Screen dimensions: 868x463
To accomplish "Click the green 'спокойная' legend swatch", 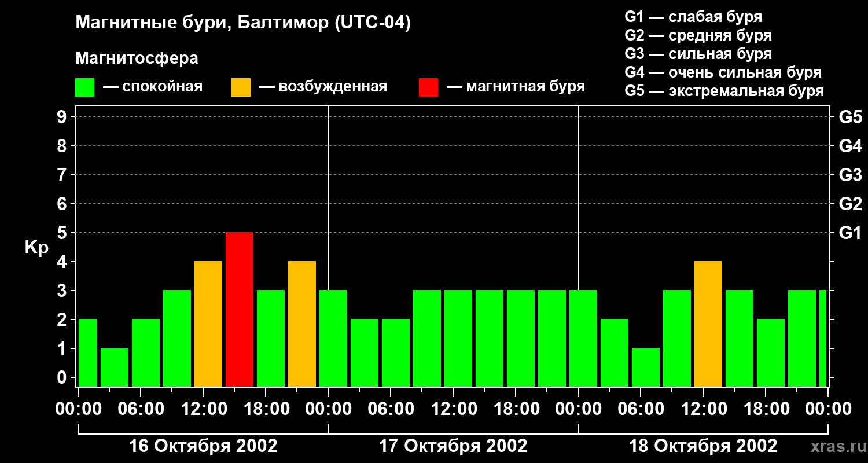I will tap(85, 87).
